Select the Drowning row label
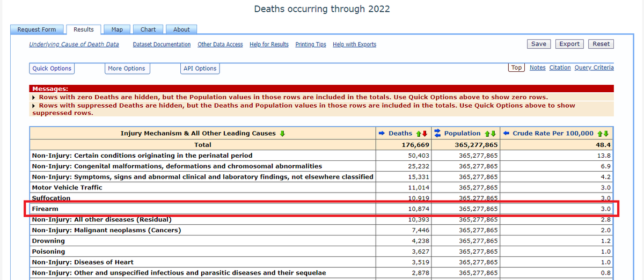The width and height of the screenshot is (644, 280). coord(48,241)
